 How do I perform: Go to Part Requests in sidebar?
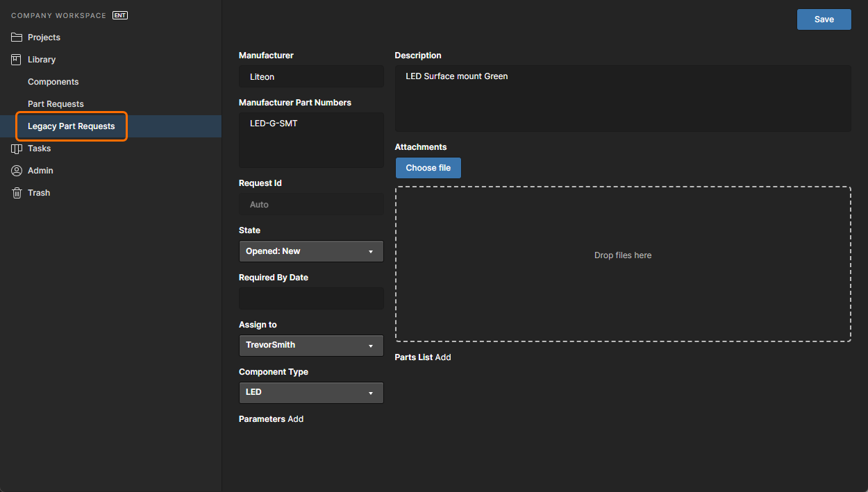(56, 104)
